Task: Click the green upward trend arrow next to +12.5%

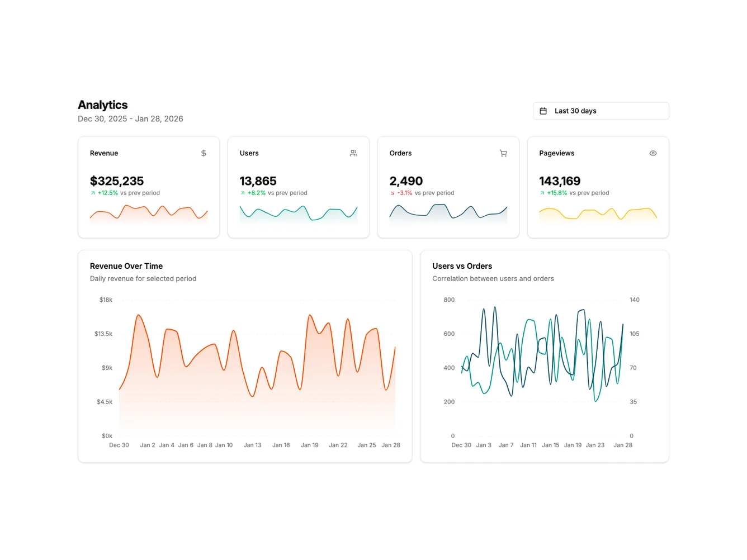Action: pos(93,193)
